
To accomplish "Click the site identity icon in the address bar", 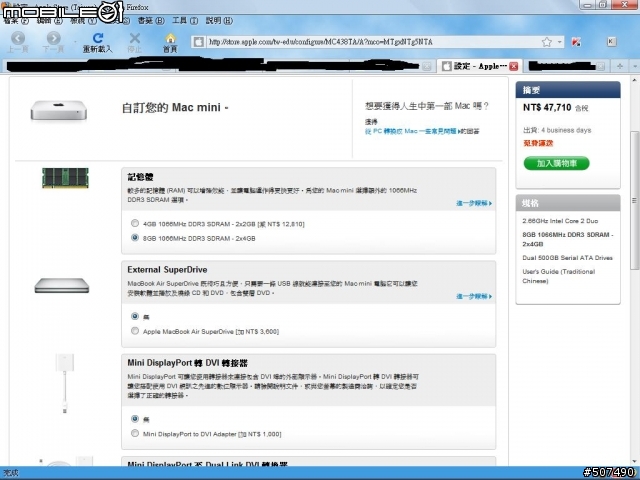I will [x=199, y=42].
